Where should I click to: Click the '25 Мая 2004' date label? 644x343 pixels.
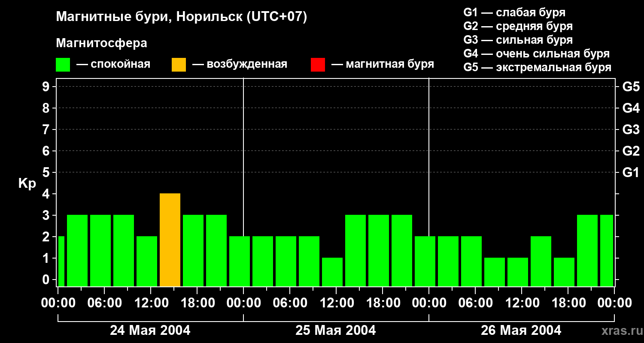point(336,331)
